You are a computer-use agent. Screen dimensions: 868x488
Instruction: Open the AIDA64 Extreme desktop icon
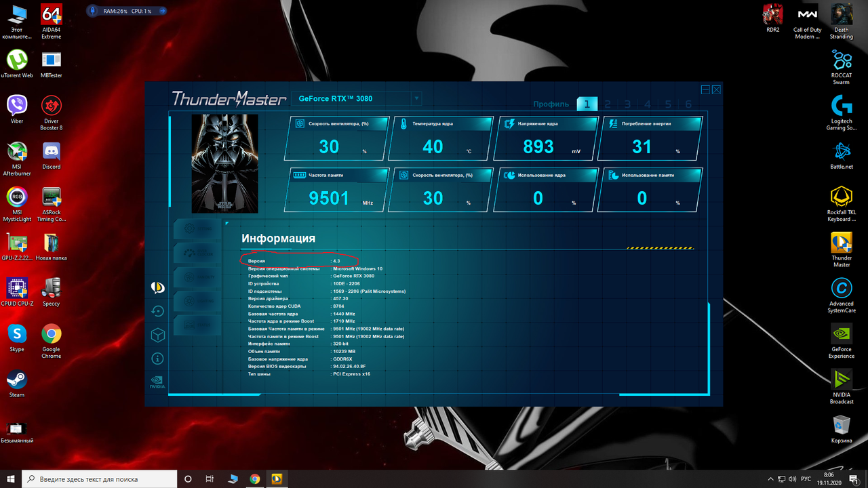pyautogui.click(x=52, y=22)
